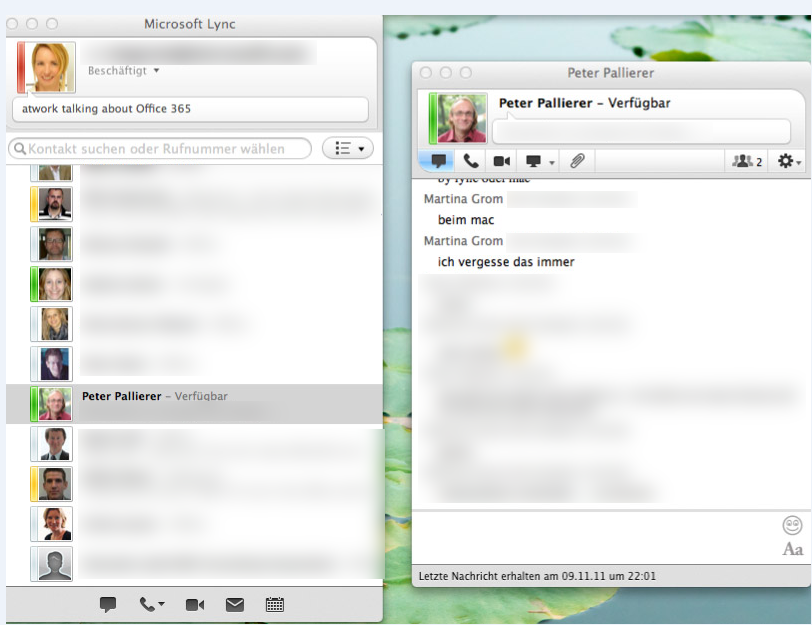Click the woman in red top contact photo
Screen dimensions: 812x625
coord(55,524)
